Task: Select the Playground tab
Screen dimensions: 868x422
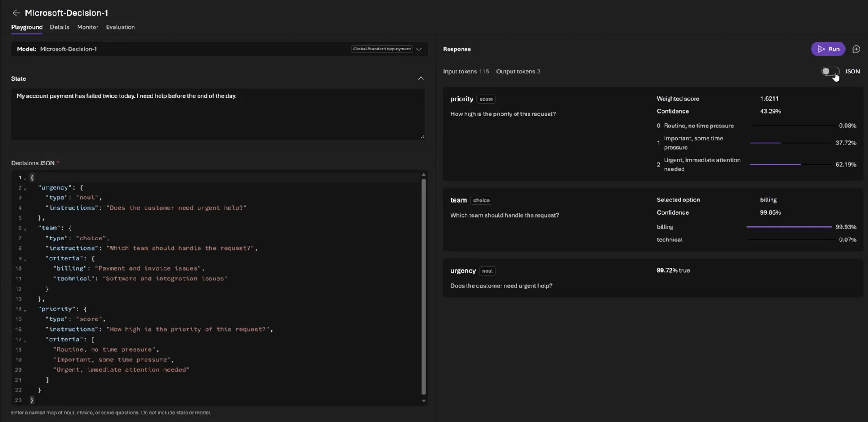Action: point(27,27)
